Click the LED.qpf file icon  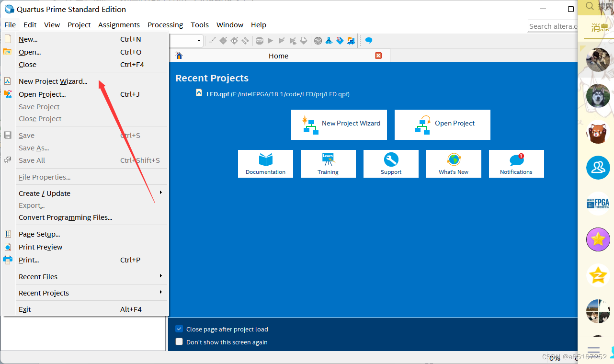pyautogui.click(x=199, y=93)
